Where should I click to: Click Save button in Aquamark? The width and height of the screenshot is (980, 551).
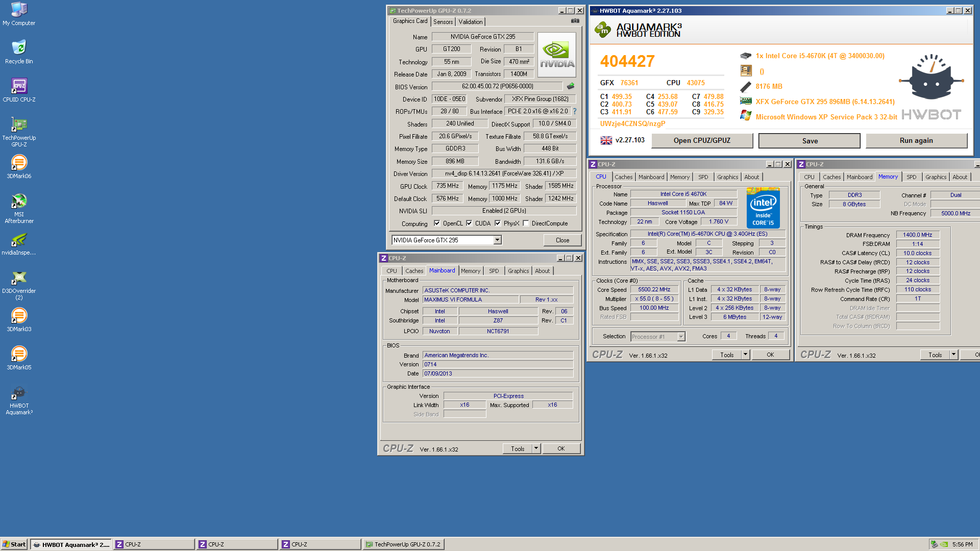click(810, 141)
